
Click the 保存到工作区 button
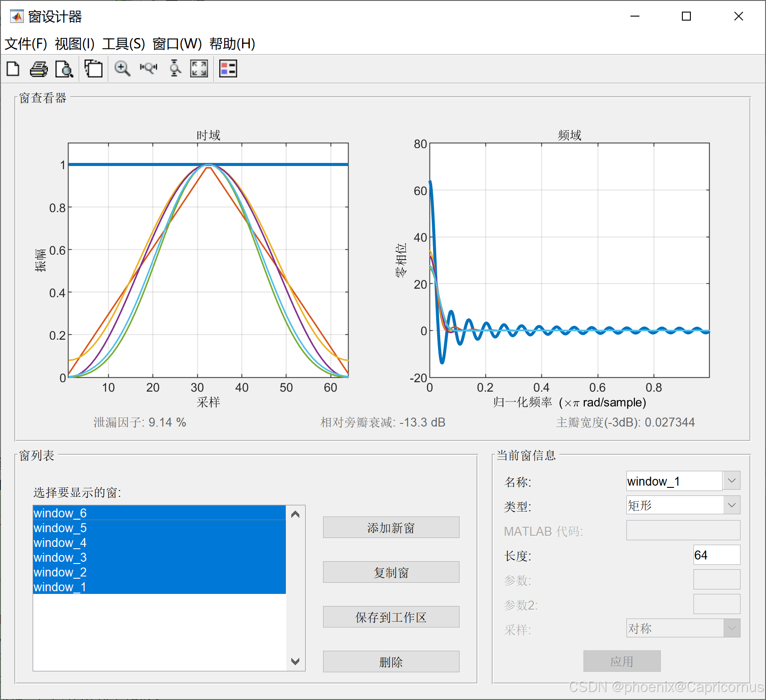pos(391,617)
